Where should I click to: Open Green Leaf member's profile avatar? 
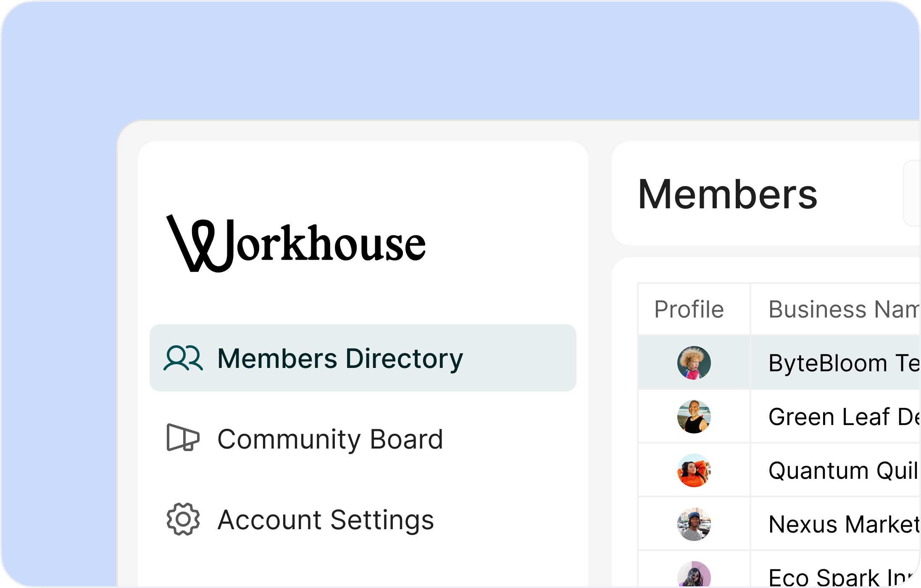(x=694, y=417)
